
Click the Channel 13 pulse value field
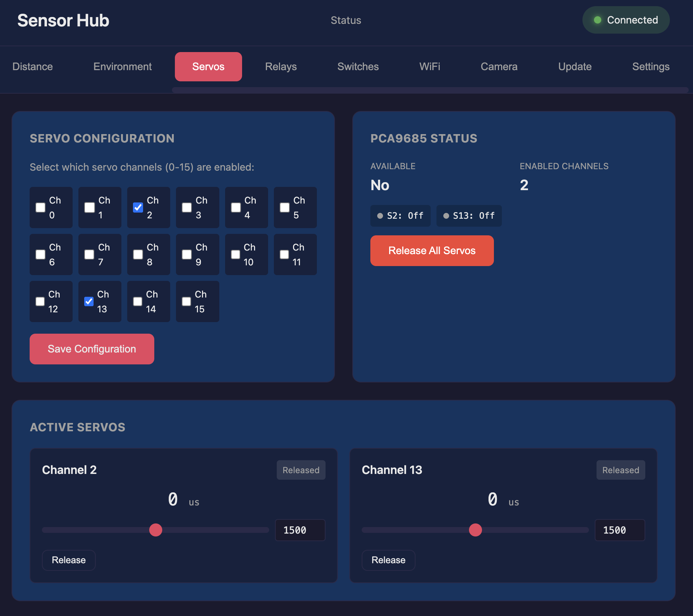coord(620,530)
